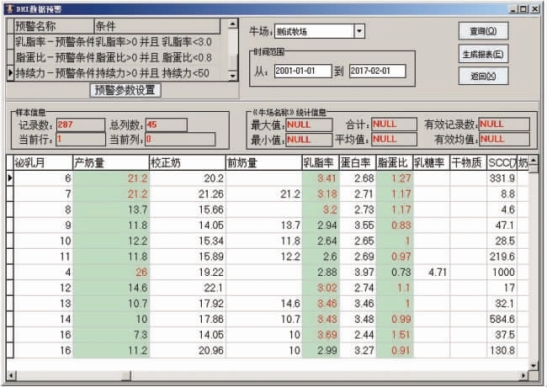Open the 牛场 farm dropdown arrow
This screenshot has height=387, width=547.
tap(360, 31)
